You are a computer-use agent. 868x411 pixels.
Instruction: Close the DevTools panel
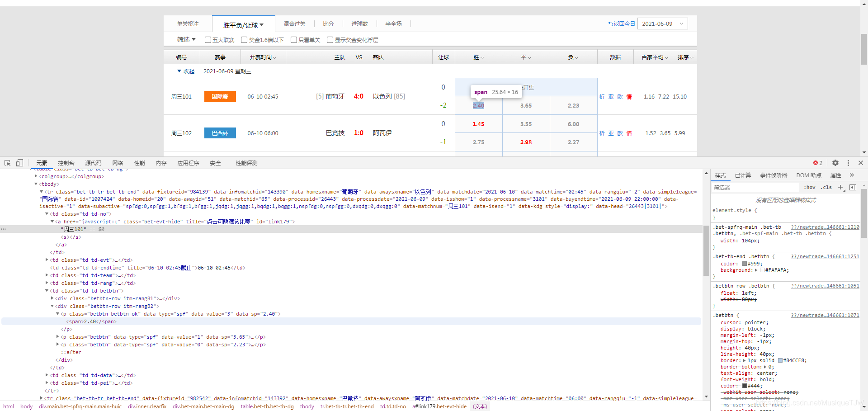[861, 163]
